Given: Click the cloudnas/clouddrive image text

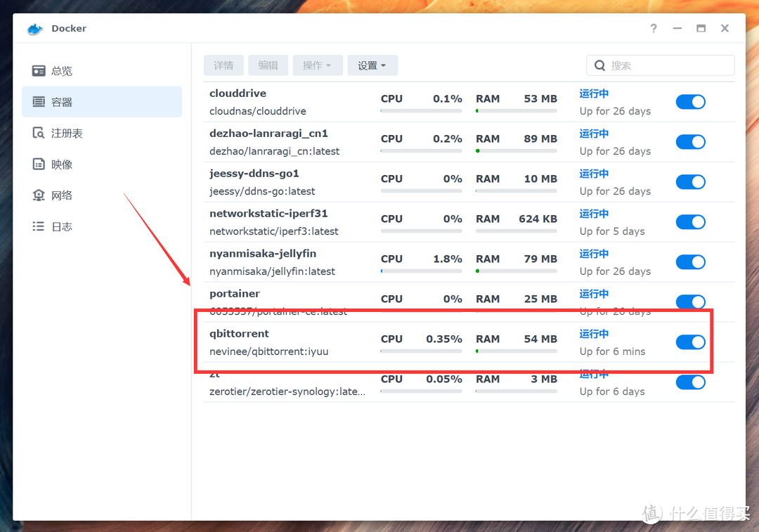Looking at the screenshot, I should tap(257, 111).
